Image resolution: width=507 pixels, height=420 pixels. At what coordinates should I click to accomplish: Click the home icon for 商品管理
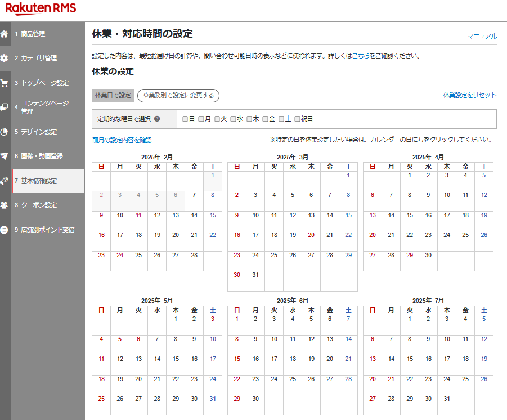click(x=5, y=34)
